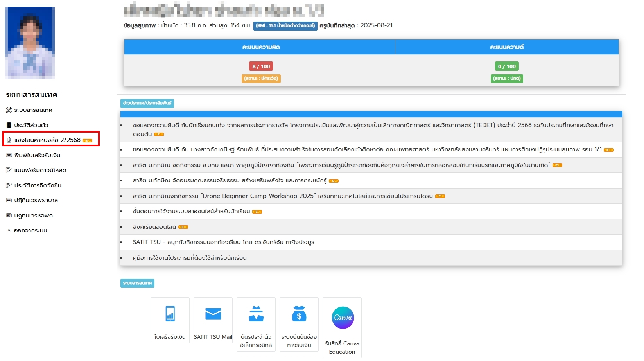Open ปฏิทินเวรหอพัก calendar menu
The image size is (644, 361).
(33, 216)
